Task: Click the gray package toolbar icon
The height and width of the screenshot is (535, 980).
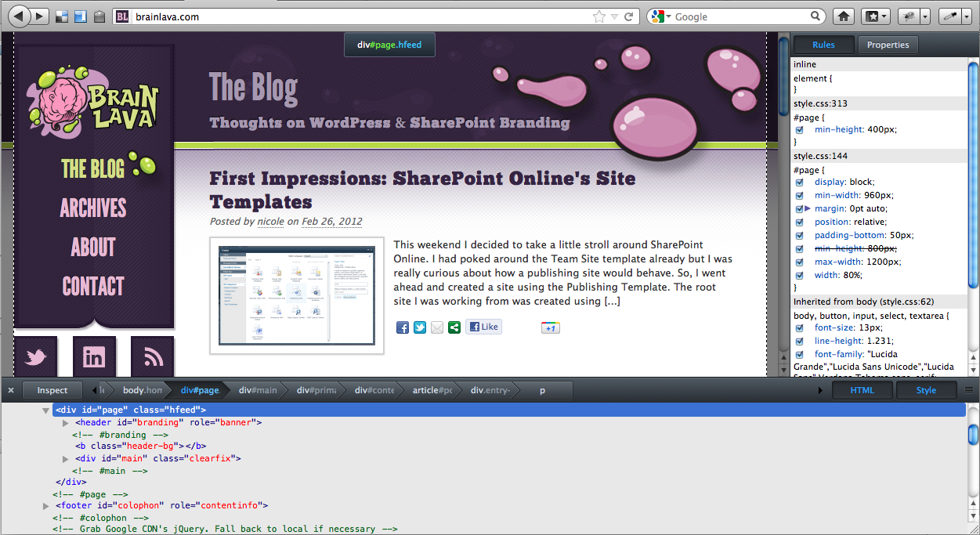Action: coord(99,16)
